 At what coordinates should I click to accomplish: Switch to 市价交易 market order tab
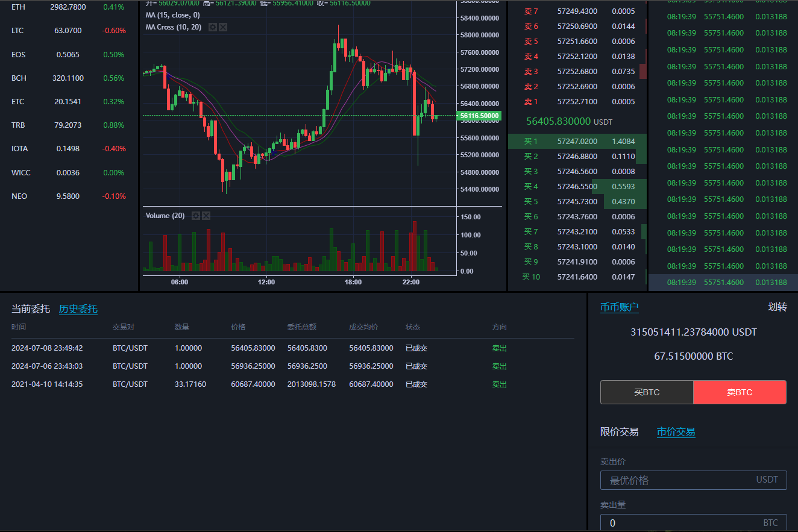676,432
